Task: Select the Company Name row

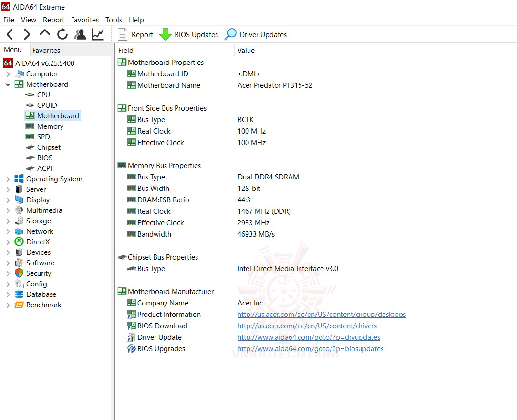Action: point(290,303)
